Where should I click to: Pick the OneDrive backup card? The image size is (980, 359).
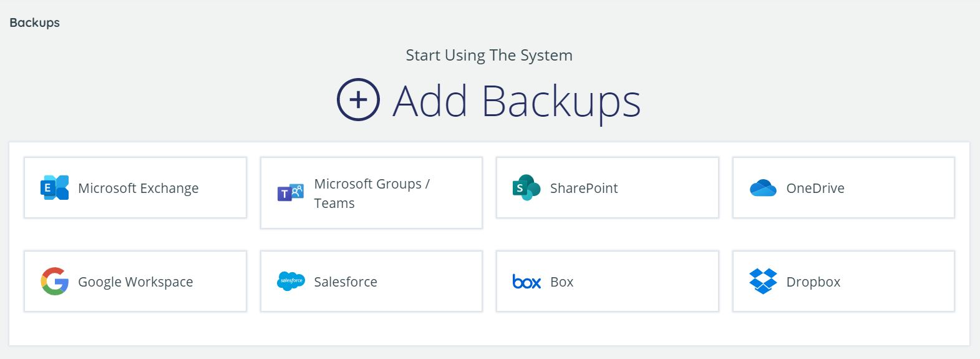click(x=843, y=188)
